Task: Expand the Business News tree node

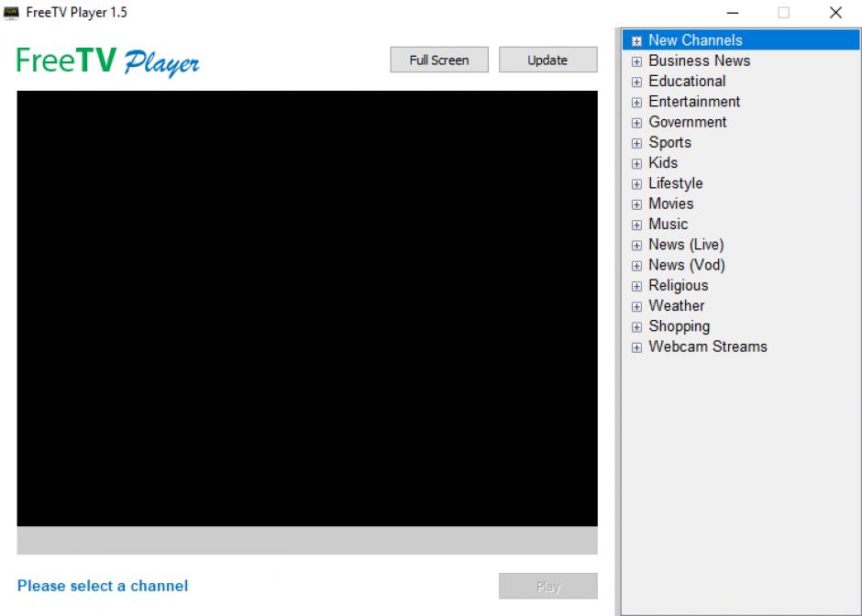Action: 636,61
